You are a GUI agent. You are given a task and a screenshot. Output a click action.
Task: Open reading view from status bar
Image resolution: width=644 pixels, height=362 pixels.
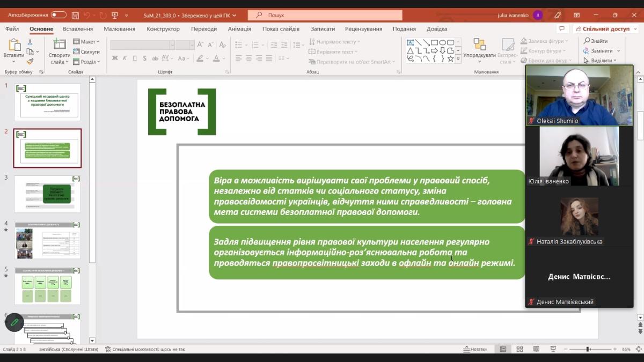coord(536,349)
